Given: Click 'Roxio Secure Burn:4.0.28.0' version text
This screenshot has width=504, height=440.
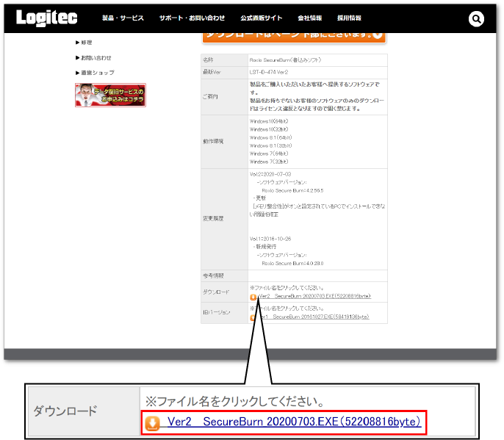Looking at the screenshot, I should [292, 263].
